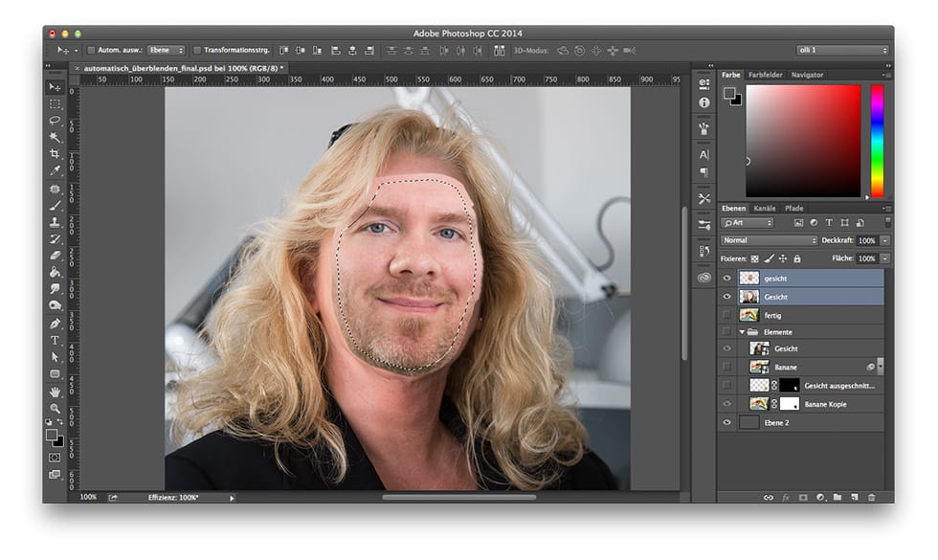Close the automatisch_überblenden_final.psd tab
This screenshot has width=938, height=560.
point(77,68)
